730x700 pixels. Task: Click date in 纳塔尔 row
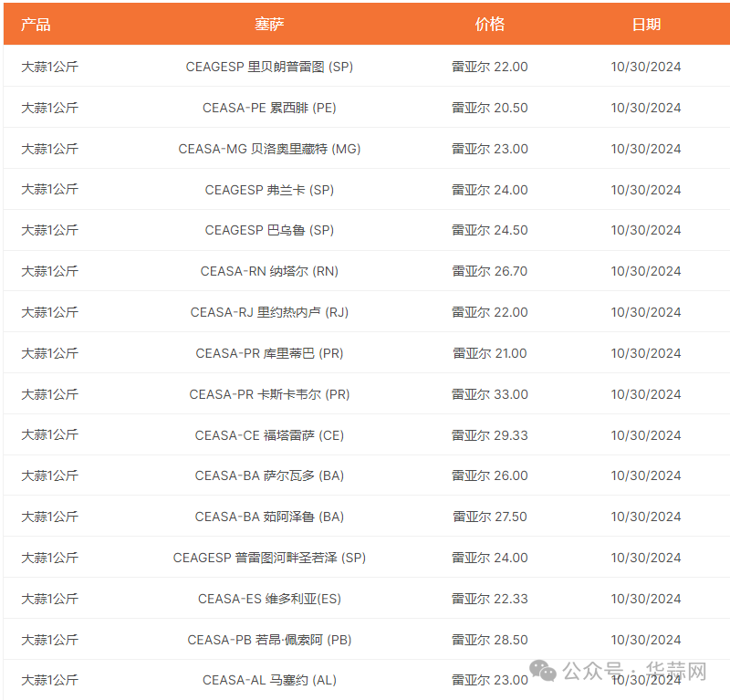646,271
